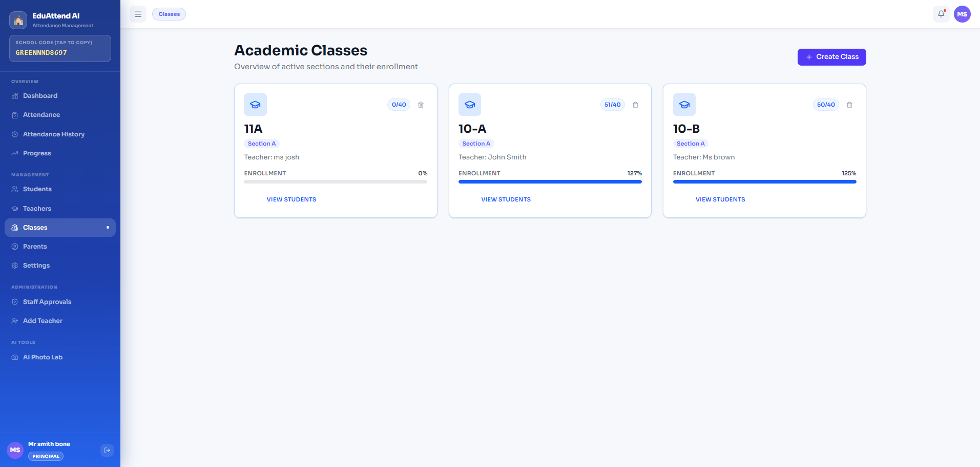Click the Create Class button
Viewport: 980px width, 467px height.
click(x=831, y=57)
